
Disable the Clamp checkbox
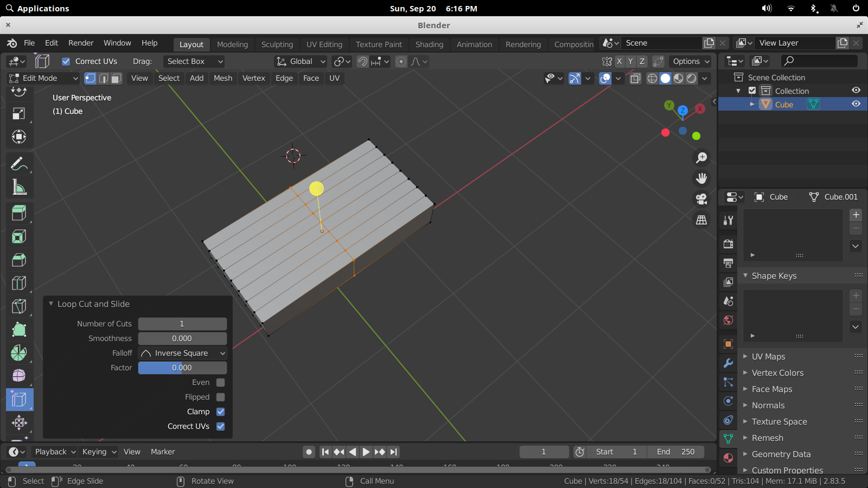coord(220,412)
